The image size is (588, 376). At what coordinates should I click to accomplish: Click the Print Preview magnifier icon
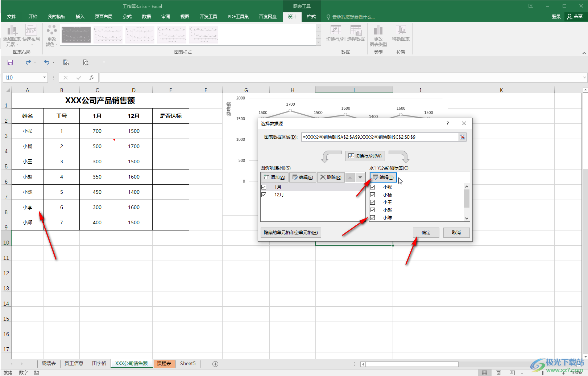pyautogui.click(x=86, y=62)
